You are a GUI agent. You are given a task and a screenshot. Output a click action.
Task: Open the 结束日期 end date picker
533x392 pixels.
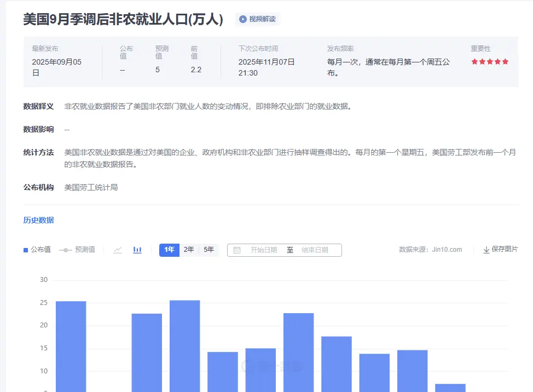[x=315, y=250]
